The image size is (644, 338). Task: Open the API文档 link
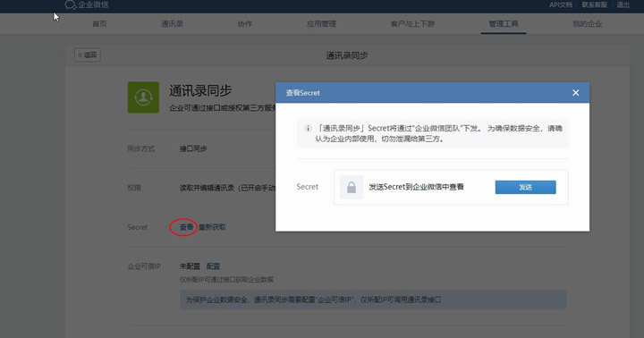pos(561,5)
